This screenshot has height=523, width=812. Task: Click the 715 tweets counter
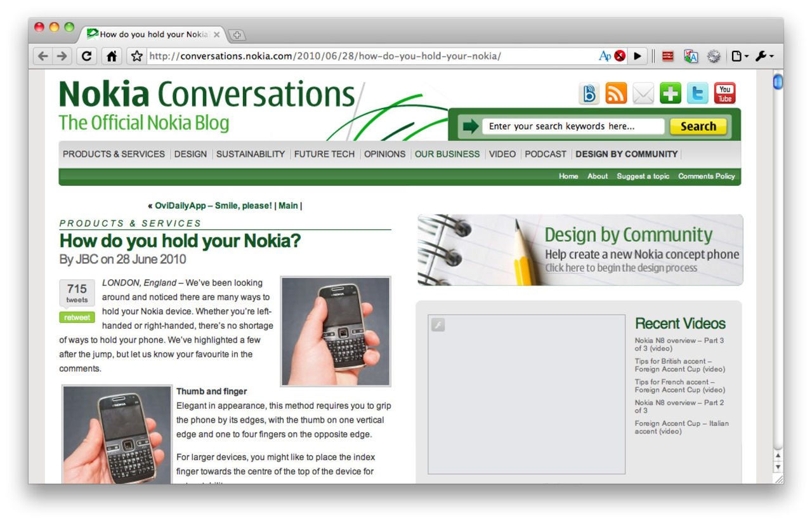tap(77, 293)
